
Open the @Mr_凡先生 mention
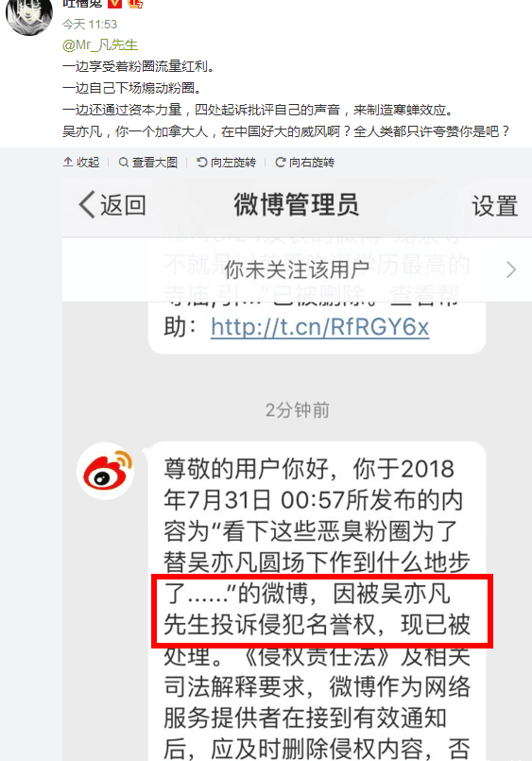coord(100,45)
